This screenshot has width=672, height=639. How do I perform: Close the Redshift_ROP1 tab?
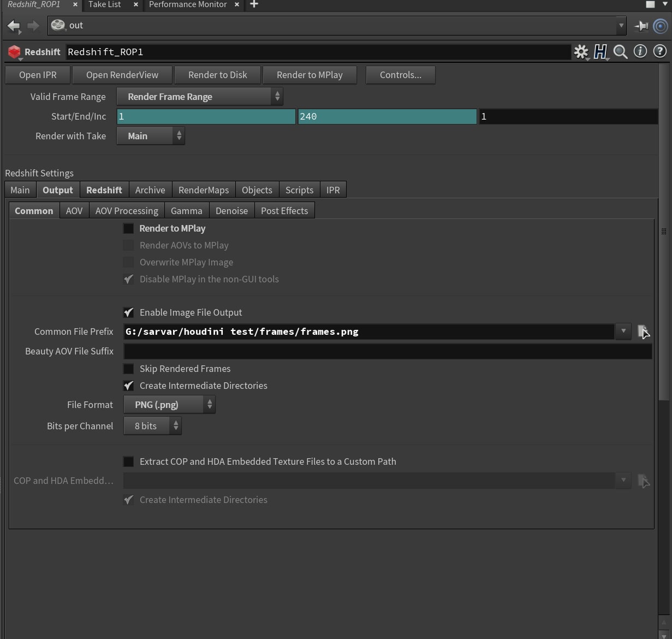tap(75, 4)
